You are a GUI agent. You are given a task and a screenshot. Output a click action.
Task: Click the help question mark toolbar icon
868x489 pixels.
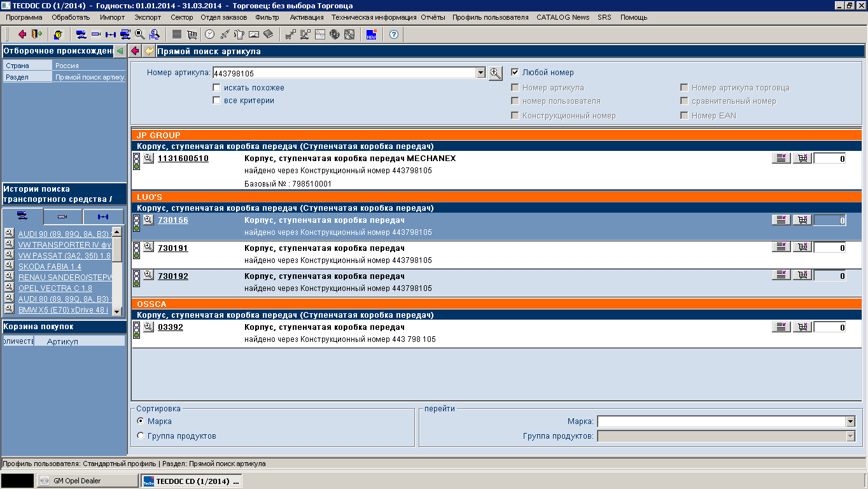tap(394, 34)
